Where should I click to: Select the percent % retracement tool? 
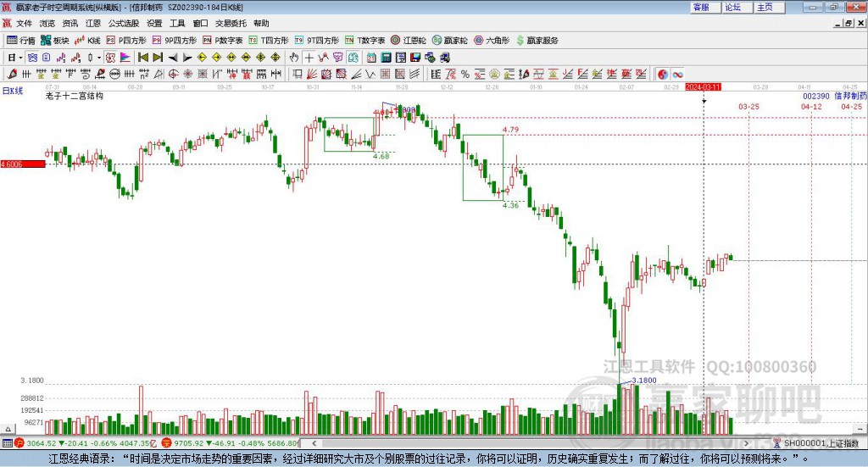click(465, 74)
